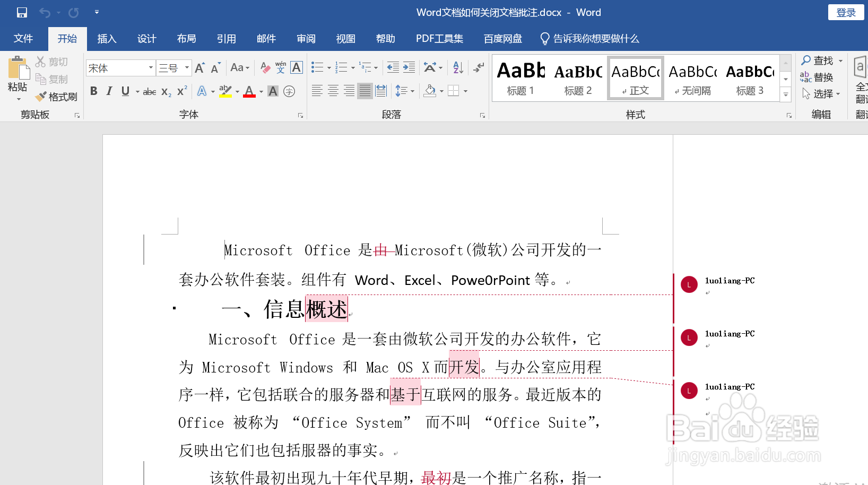Align text left
The image size is (868, 485).
(317, 91)
